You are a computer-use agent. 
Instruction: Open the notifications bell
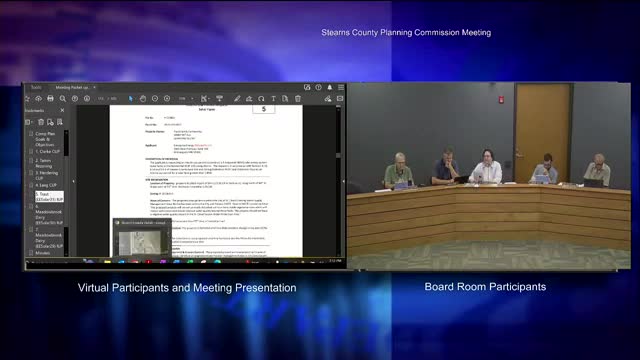[330, 87]
